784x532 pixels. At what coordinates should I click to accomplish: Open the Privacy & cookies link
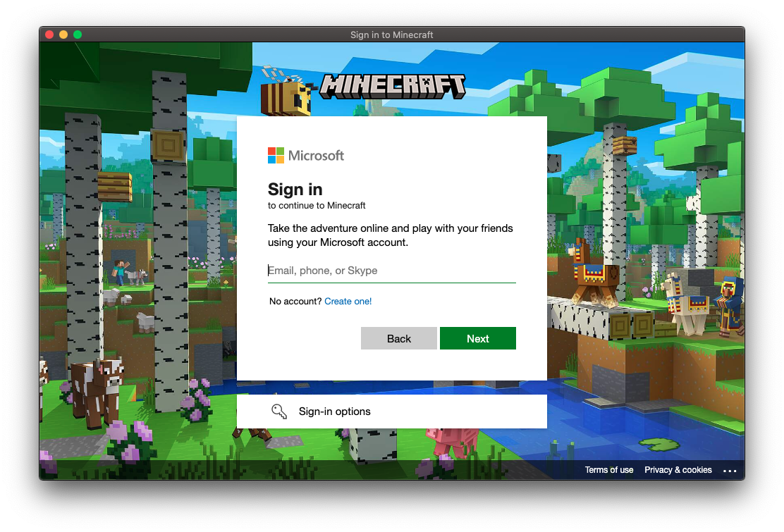pyautogui.click(x=678, y=470)
